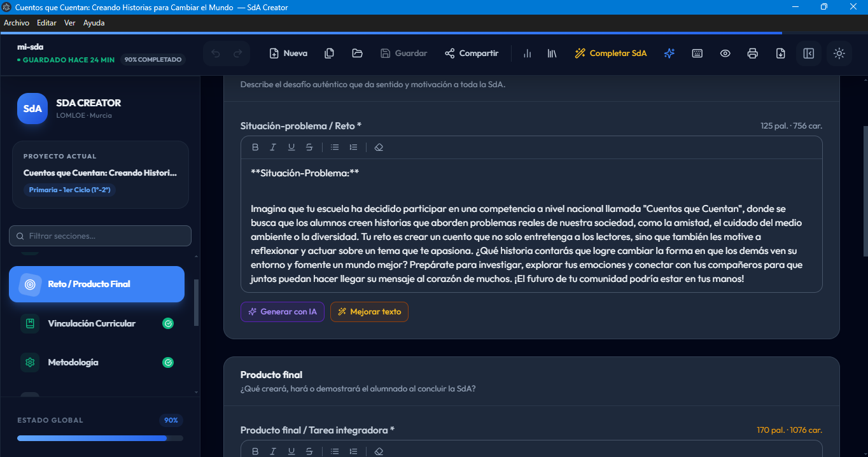Image resolution: width=868 pixels, height=457 pixels.
Task: Select Reto / Producto Final section
Action: tap(97, 284)
